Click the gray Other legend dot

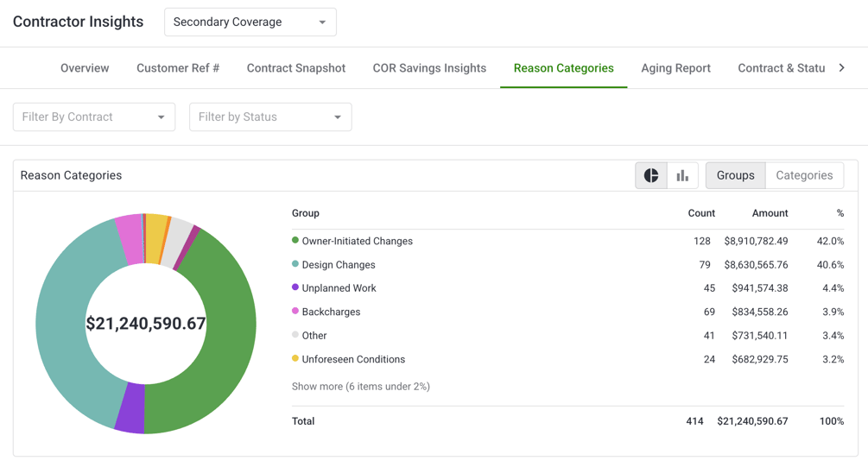[x=295, y=335]
